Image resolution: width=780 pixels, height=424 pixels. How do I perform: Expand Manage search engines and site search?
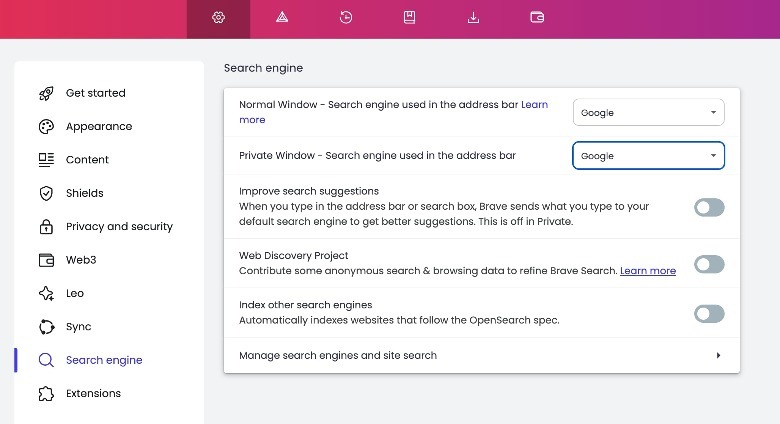(x=718, y=355)
